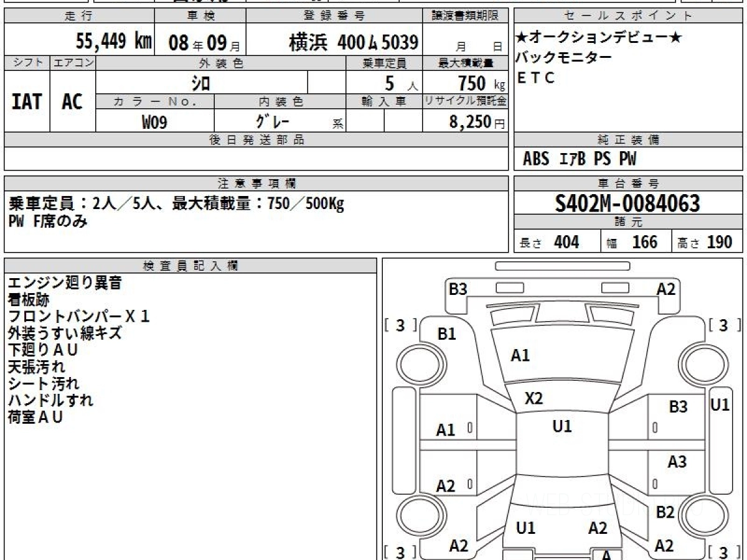Screen dimensions: 747x560
Task: Click the 後日発送部品 header
Action: point(256,140)
